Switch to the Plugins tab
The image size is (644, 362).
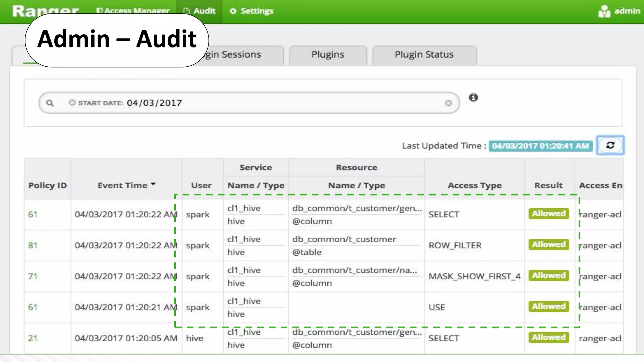(x=328, y=55)
